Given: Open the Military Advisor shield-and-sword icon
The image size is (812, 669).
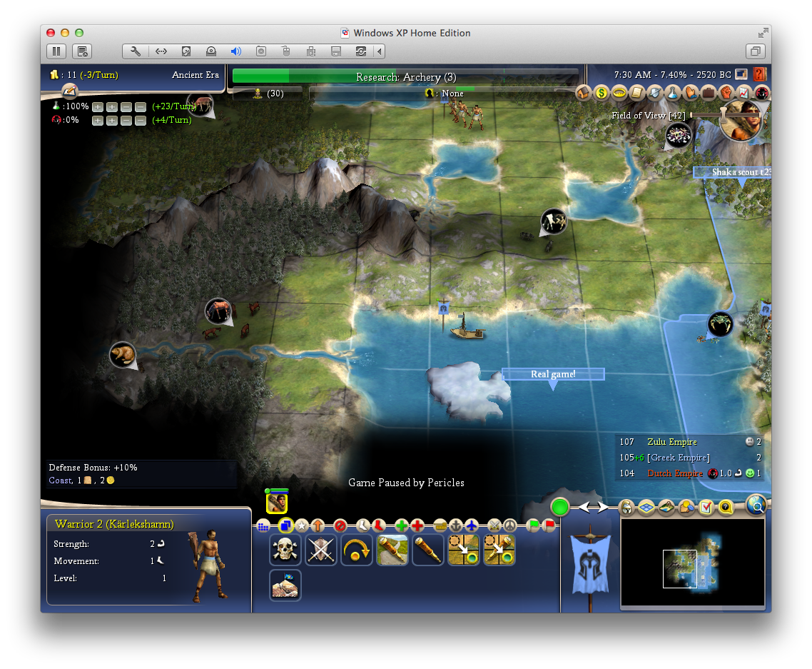Looking at the screenshot, I should (x=655, y=93).
